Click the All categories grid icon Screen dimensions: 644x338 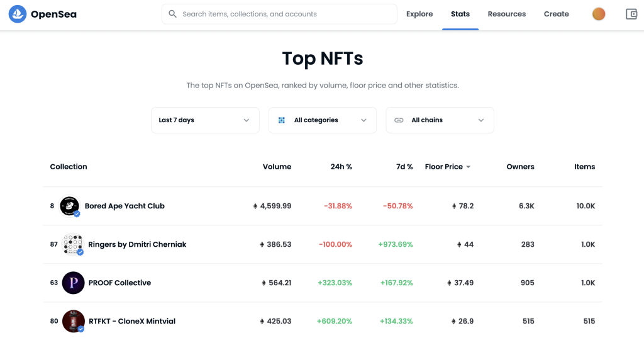(x=281, y=120)
